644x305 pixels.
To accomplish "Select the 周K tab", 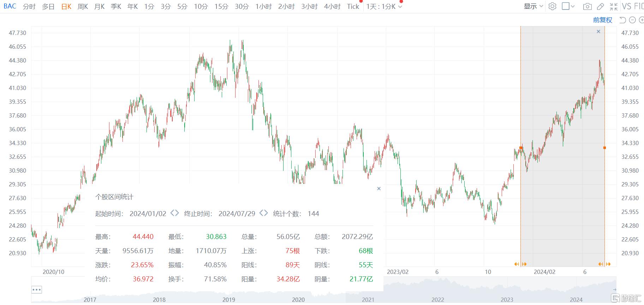I will point(83,6).
